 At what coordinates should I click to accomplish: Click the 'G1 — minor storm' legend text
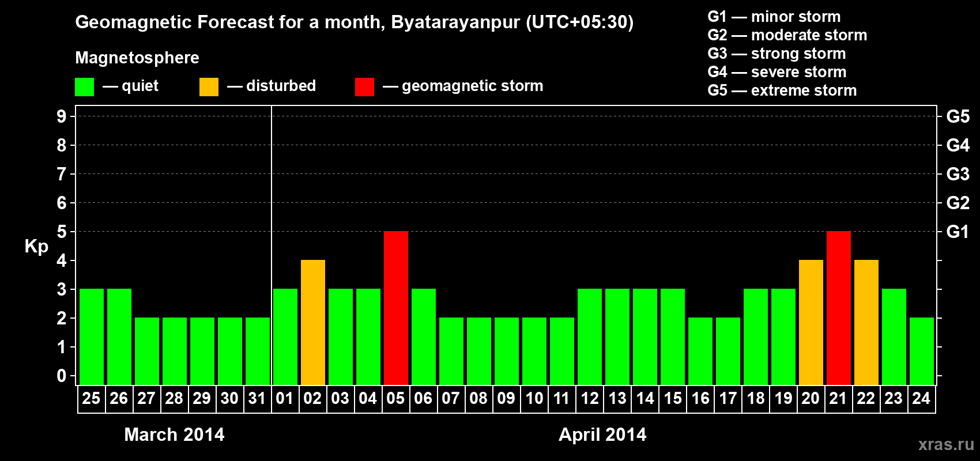click(x=774, y=17)
